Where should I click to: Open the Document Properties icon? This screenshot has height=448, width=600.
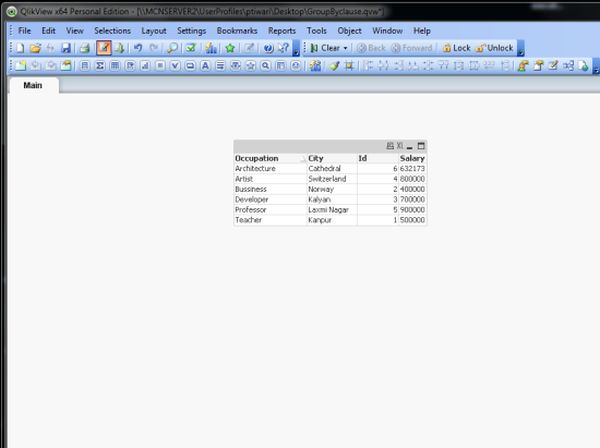coord(538,66)
